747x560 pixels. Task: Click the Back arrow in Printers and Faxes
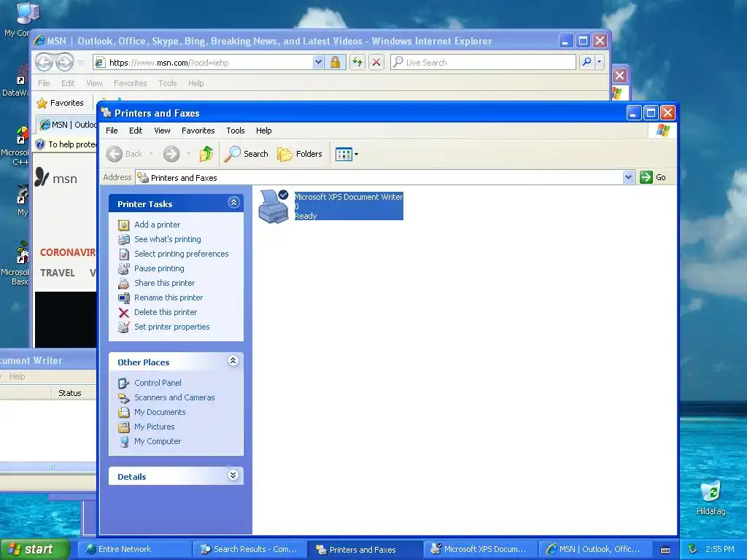115,154
